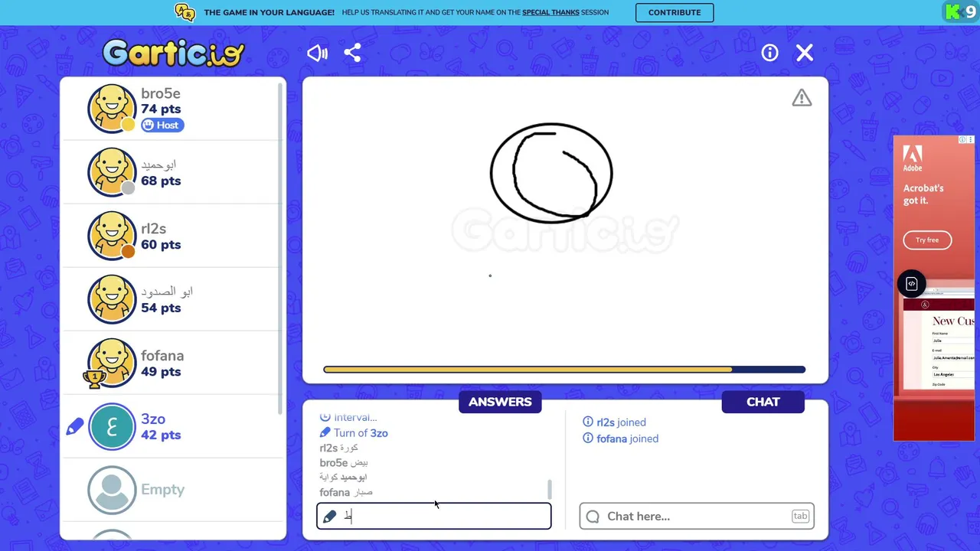Click rl2s's player avatar
This screenshot has height=551, width=980.
[112, 236]
